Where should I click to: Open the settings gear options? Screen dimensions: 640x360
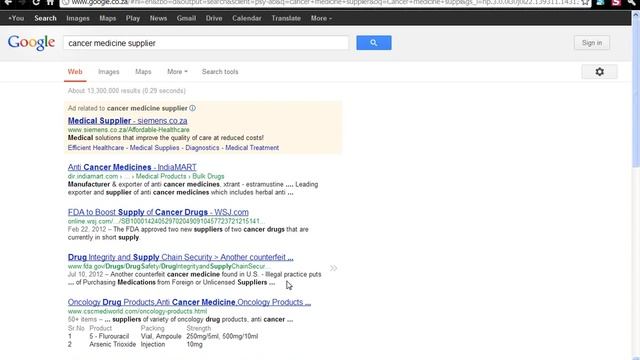pos(599,72)
